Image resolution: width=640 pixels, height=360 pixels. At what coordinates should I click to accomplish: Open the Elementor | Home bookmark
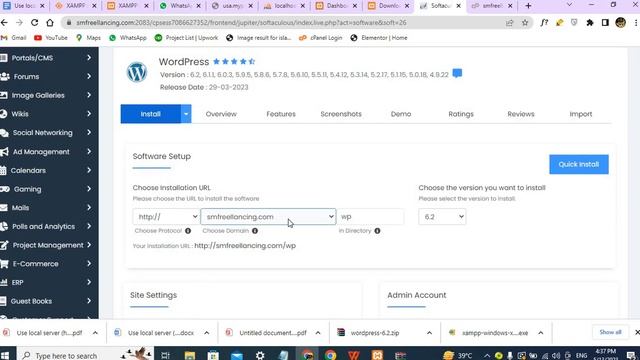point(379,38)
